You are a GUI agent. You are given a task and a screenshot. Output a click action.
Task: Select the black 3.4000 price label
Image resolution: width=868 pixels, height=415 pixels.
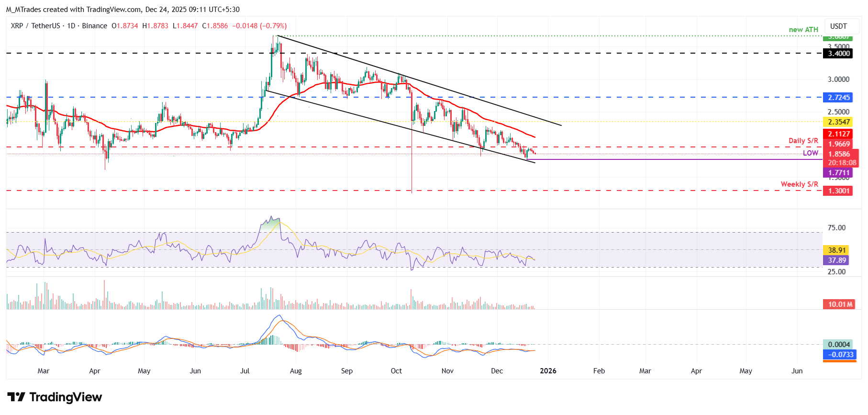coord(839,54)
